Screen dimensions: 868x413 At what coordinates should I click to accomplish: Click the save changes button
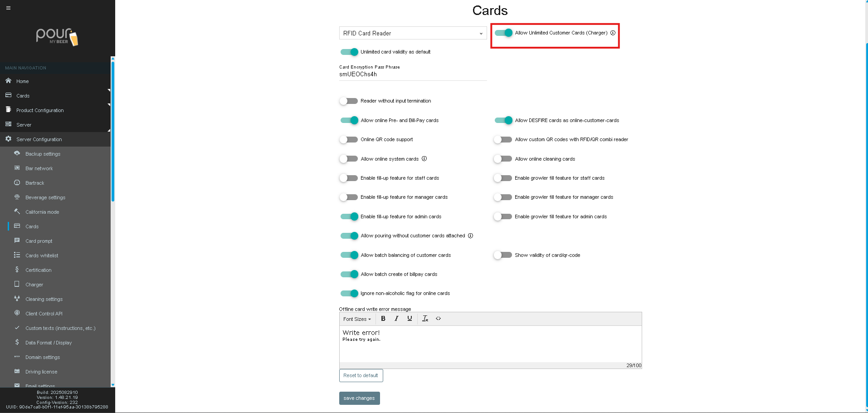(359, 398)
